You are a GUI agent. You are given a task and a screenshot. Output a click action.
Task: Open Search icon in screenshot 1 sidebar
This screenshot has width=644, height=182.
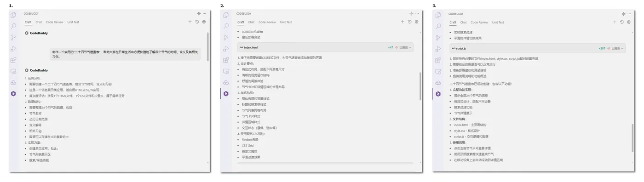pyautogui.click(x=13, y=26)
